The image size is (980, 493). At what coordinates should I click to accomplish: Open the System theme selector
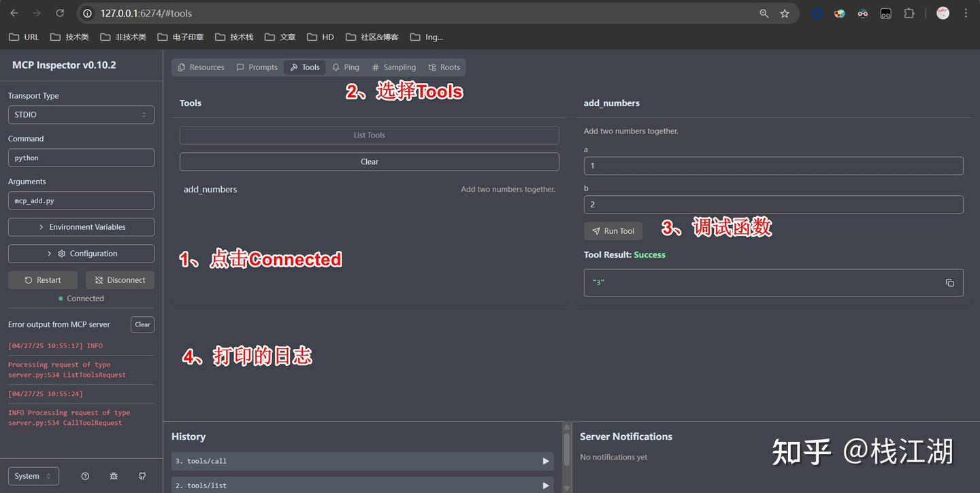pos(33,476)
